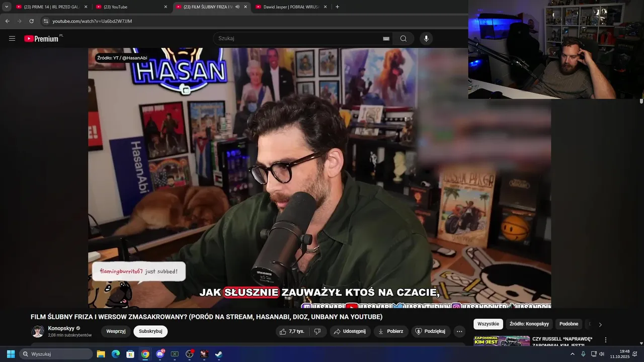Click the main video player
Viewport: 644px width, 362px height.
tap(319, 177)
